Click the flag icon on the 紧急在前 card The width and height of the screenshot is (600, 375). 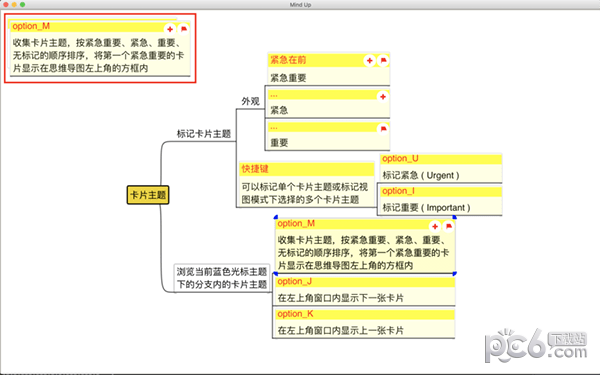pyautogui.click(x=383, y=60)
